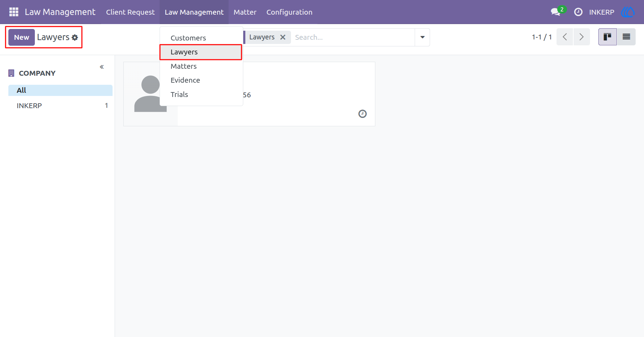Open the activities clock icon in top bar
This screenshot has height=337, width=644.
(x=578, y=12)
